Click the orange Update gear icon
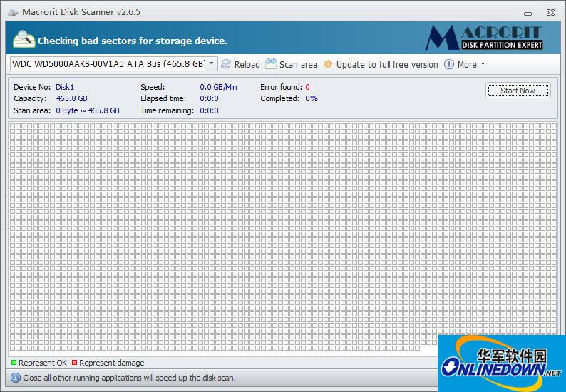The image size is (566, 392). point(328,64)
